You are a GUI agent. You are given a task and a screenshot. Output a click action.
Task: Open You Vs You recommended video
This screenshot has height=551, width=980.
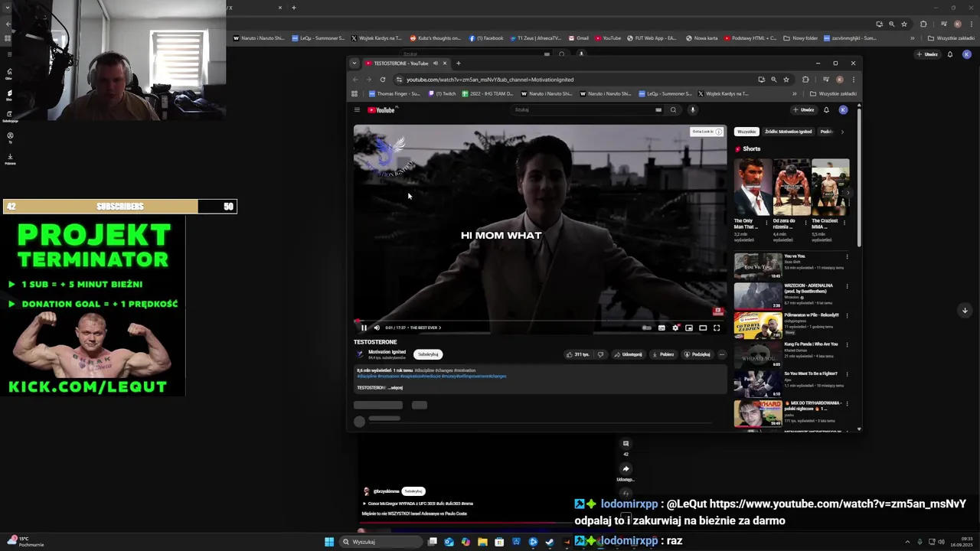click(x=758, y=266)
